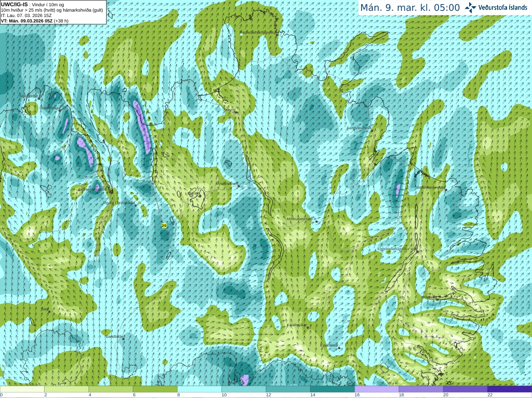Select the Mývatnsöræfi station dot
The image size is (532, 398).
239,186
